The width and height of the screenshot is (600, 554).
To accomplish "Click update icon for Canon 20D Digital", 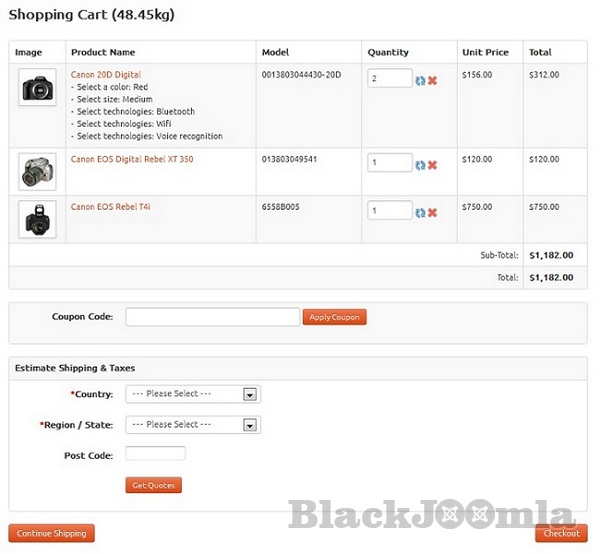I will click(420, 80).
